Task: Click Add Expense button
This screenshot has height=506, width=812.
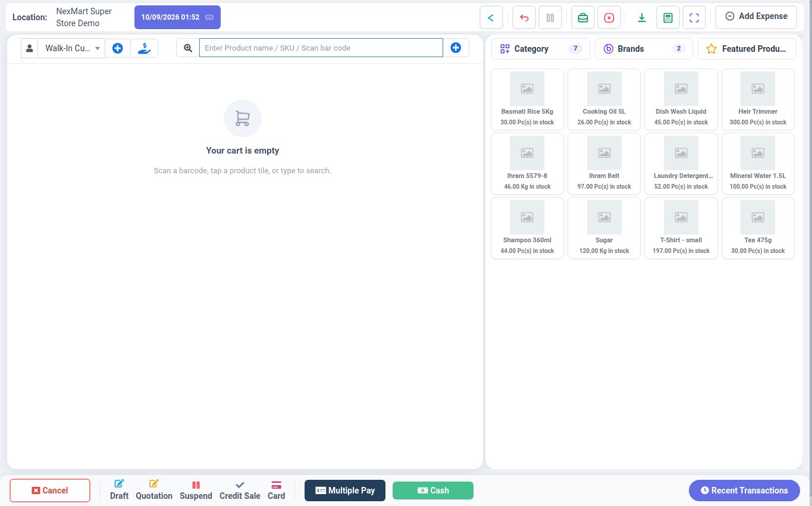Action: point(756,17)
